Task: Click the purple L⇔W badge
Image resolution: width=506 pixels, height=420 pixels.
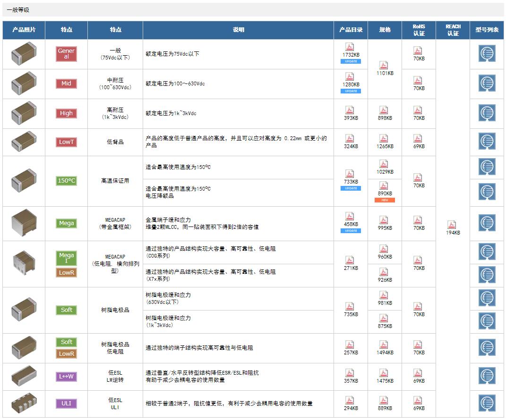Action: pyautogui.click(x=66, y=377)
